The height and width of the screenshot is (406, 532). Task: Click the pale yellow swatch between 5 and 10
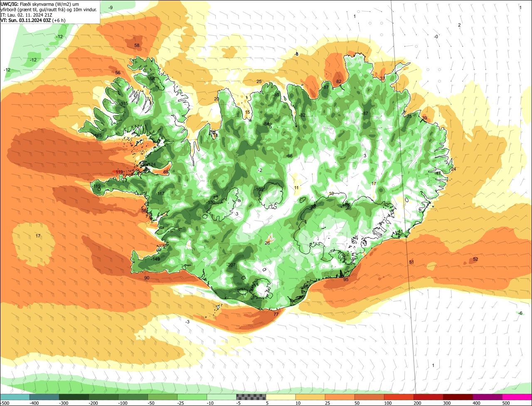(281, 397)
